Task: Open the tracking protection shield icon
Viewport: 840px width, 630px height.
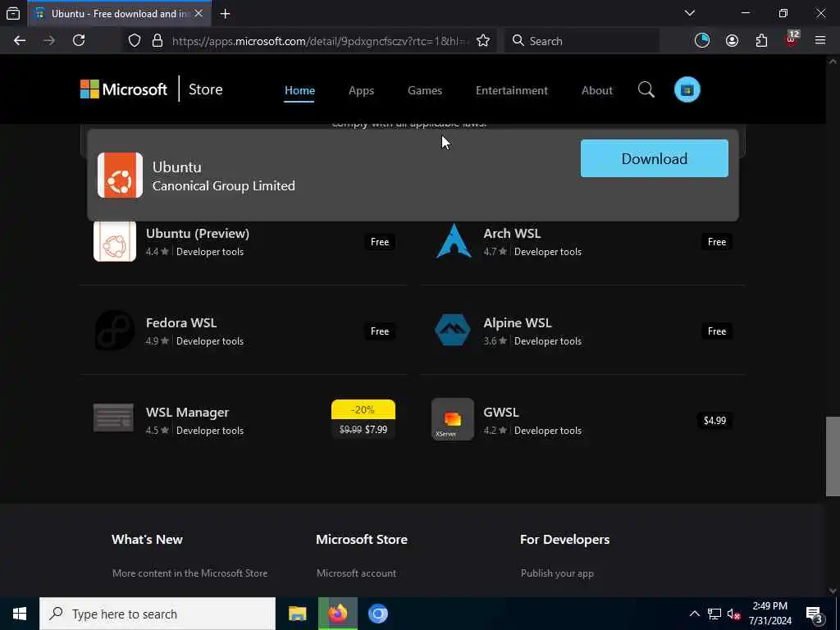Action: coord(135,41)
